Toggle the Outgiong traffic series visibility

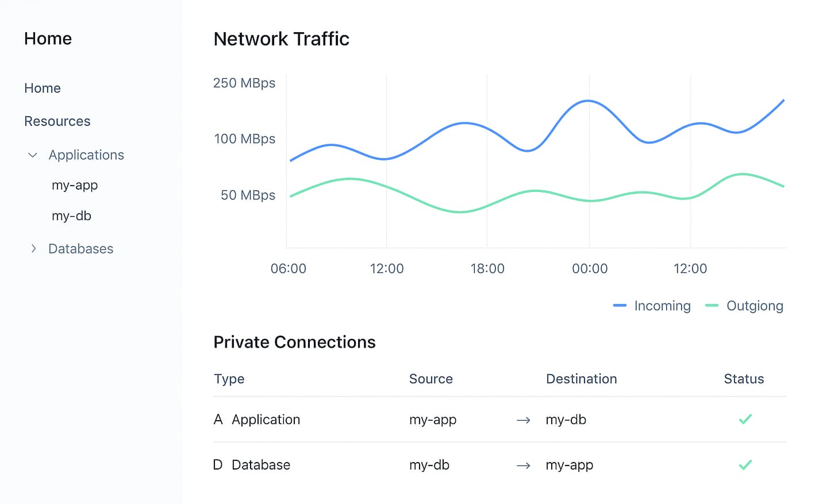744,306
